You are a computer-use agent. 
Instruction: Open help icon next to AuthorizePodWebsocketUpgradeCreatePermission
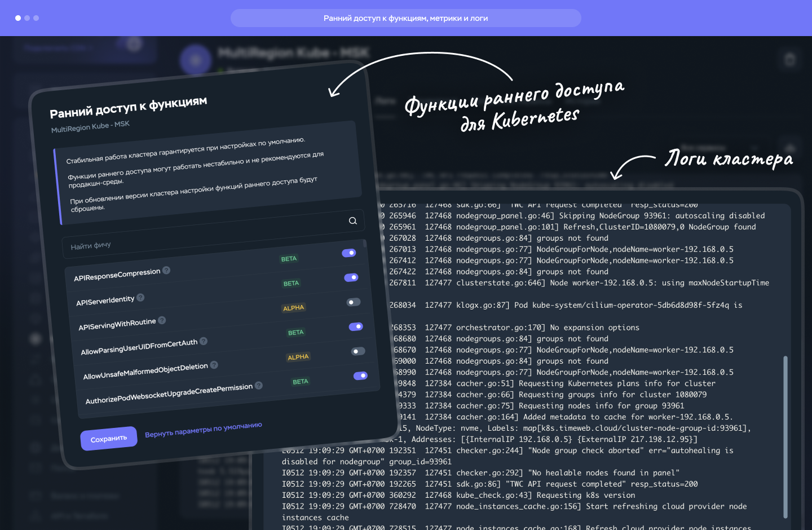pyautogui.click(x=259, y=385)
